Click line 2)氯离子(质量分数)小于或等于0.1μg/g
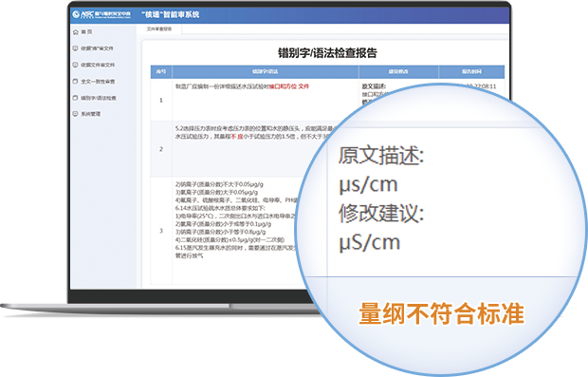 [223, 224]
